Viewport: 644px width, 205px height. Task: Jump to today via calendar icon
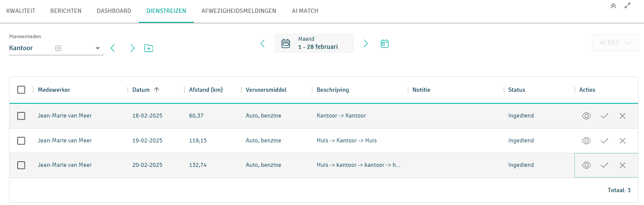coord(384,43)
